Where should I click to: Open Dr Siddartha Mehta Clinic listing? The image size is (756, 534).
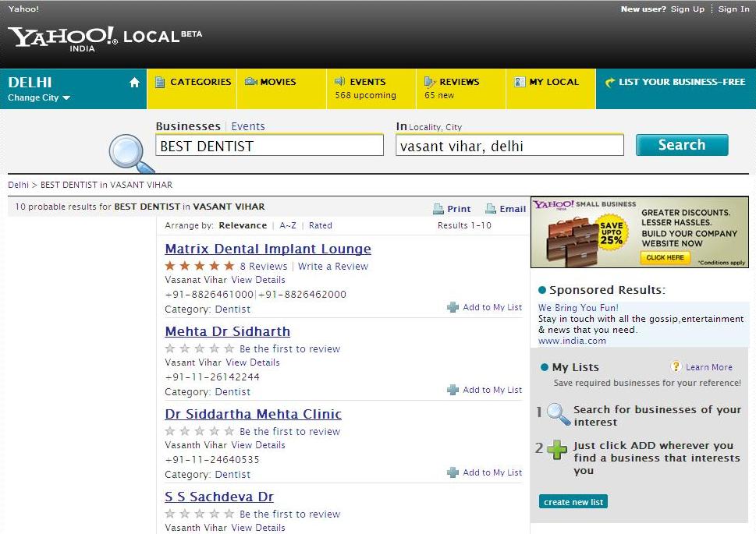pos(253,414)
